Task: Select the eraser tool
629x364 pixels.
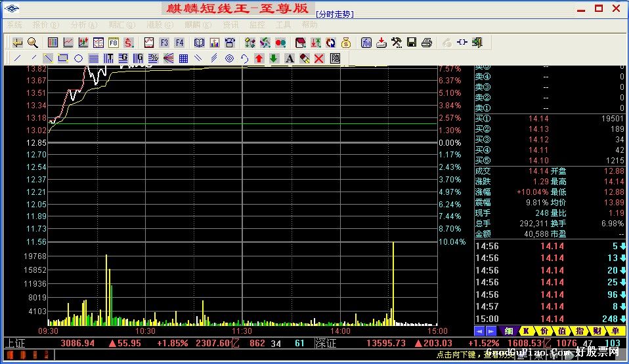Action: pyautogui.click(x=305, y=58)
